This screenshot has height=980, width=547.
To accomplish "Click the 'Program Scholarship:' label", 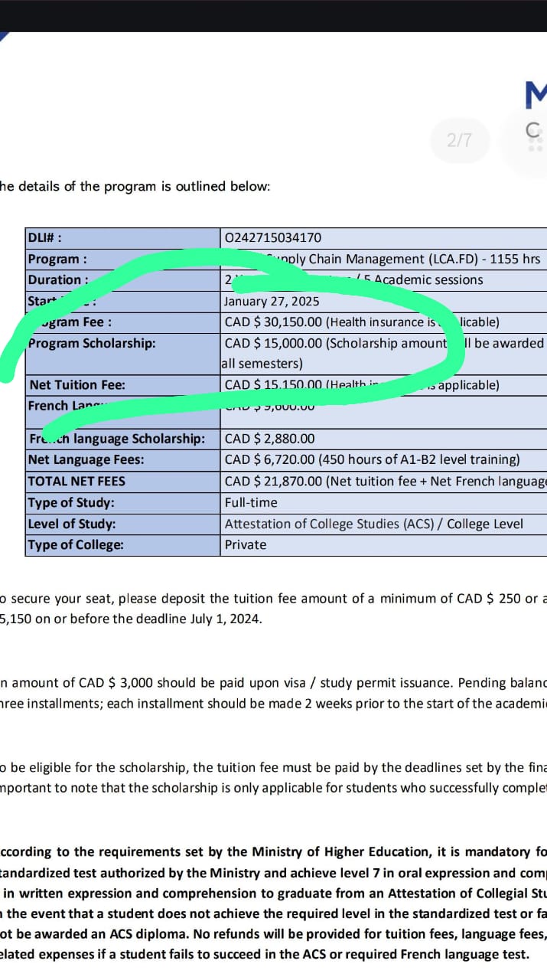I will click(x=92, y=343).
